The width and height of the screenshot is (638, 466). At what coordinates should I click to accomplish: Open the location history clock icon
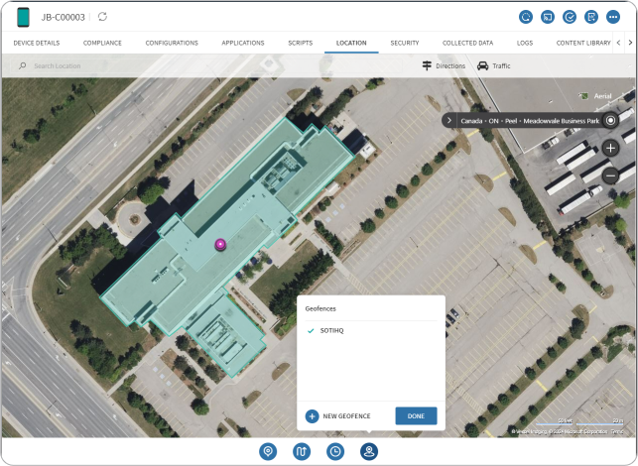[336, 451]
